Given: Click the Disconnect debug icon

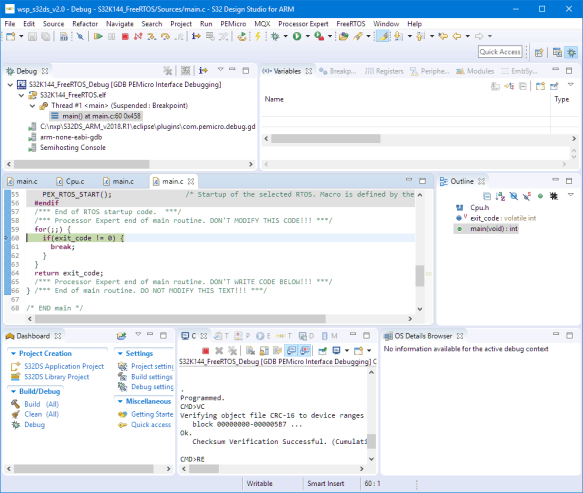Looking at the screenshot, I should [138, 36].
